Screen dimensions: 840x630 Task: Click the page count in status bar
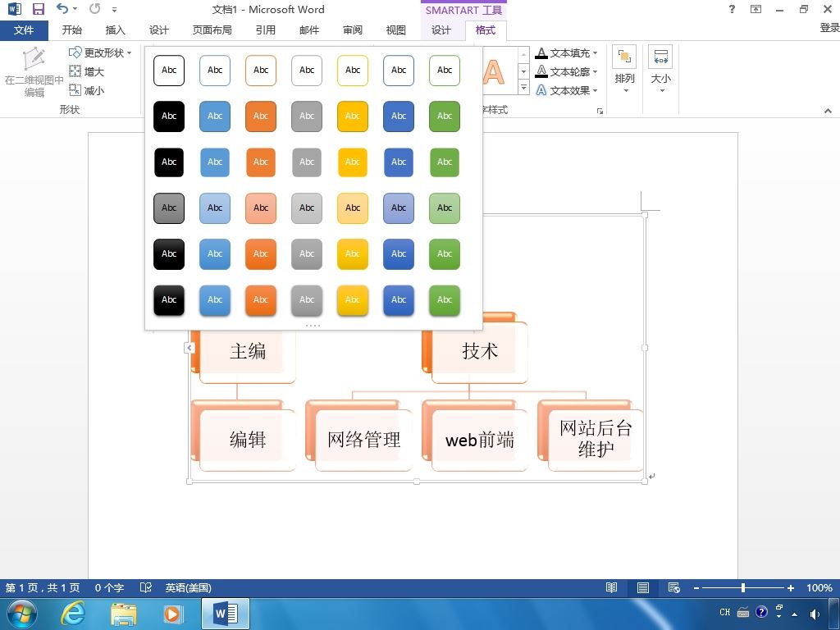click(43, 587)
